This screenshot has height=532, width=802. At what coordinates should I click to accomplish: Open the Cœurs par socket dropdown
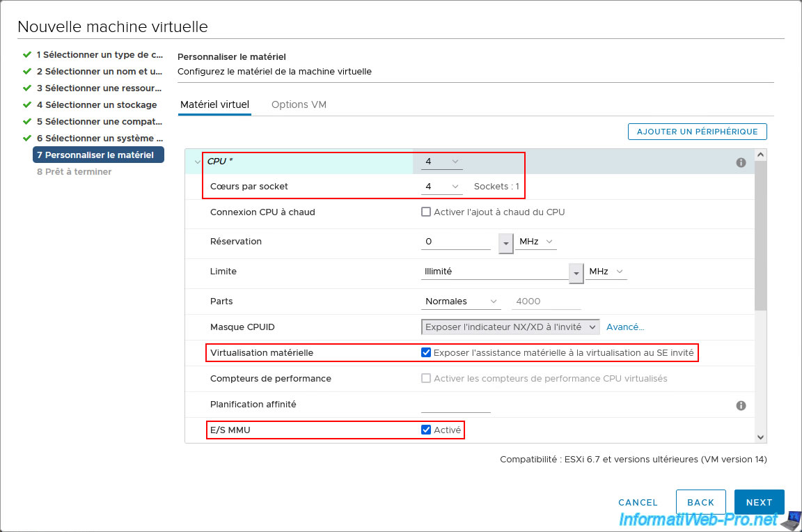coord(442,187)
